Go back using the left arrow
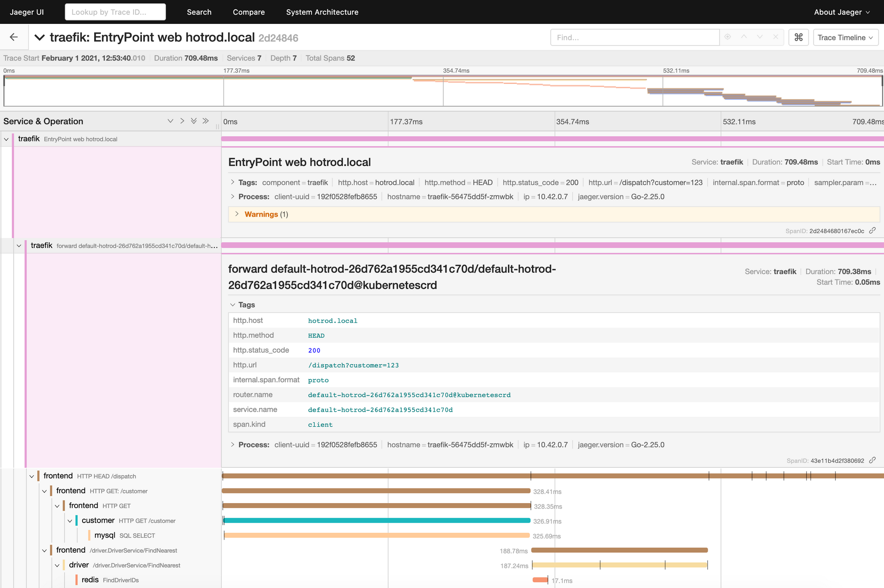This screenshot has width=884, height=588. [x=14, y=37]
